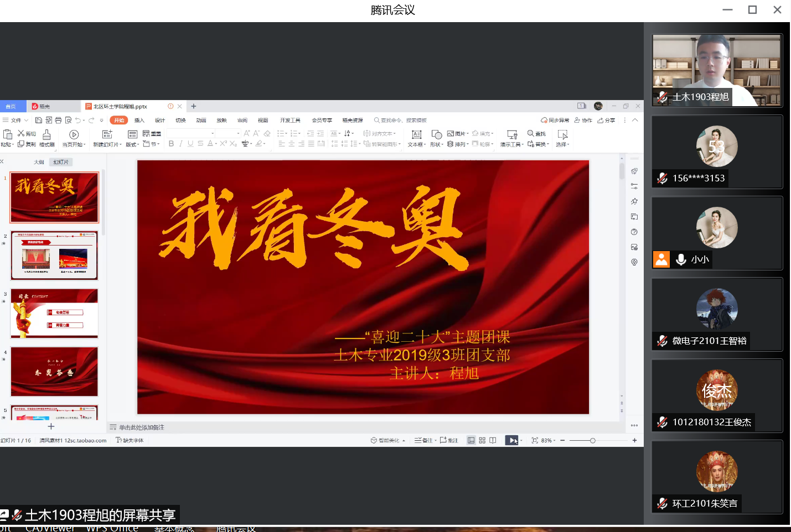
Task: Click the zoom slider handle
Action: 592,440
